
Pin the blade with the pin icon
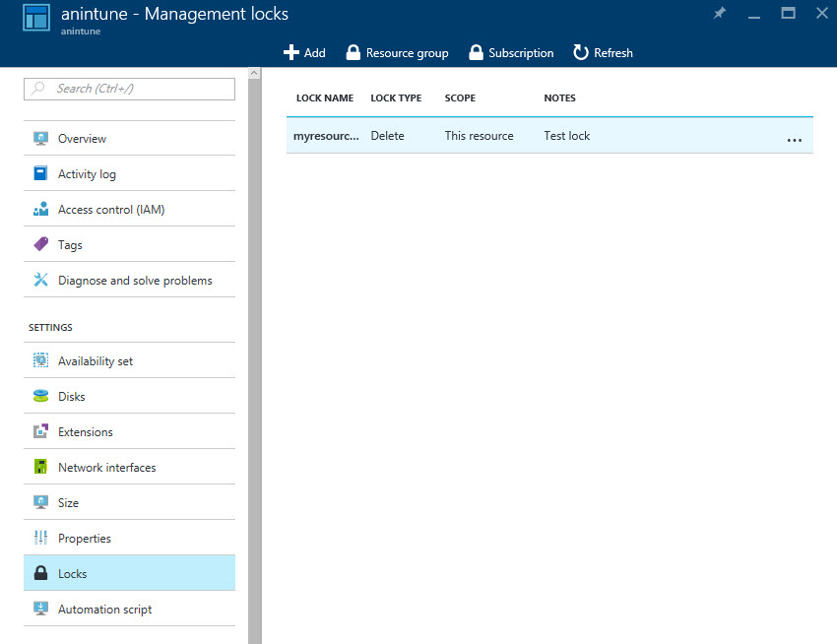(x=720, y=13)
